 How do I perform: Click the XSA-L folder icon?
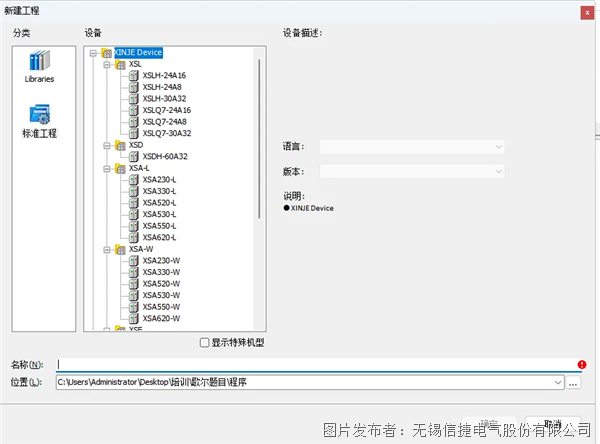120,168
